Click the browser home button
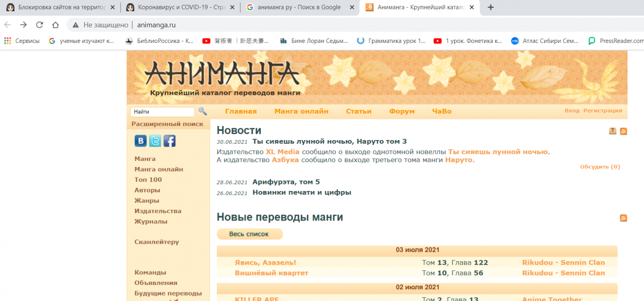 tap(55, 25)
